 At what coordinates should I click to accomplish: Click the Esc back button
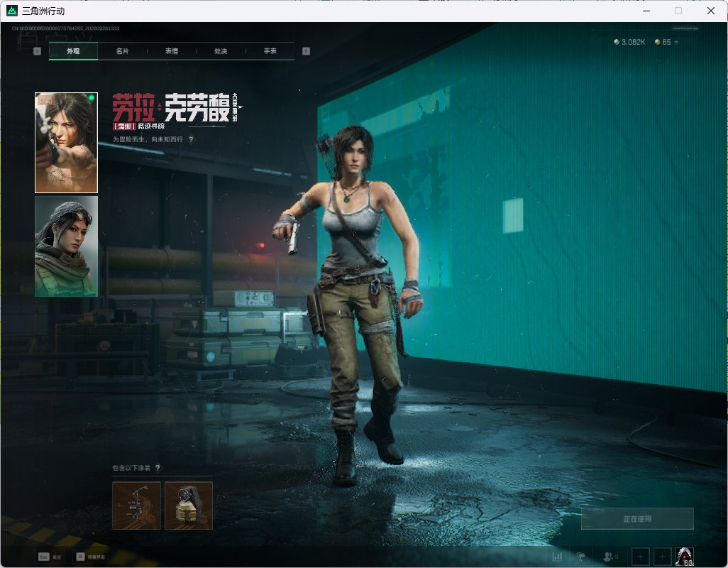click(50, 557)
